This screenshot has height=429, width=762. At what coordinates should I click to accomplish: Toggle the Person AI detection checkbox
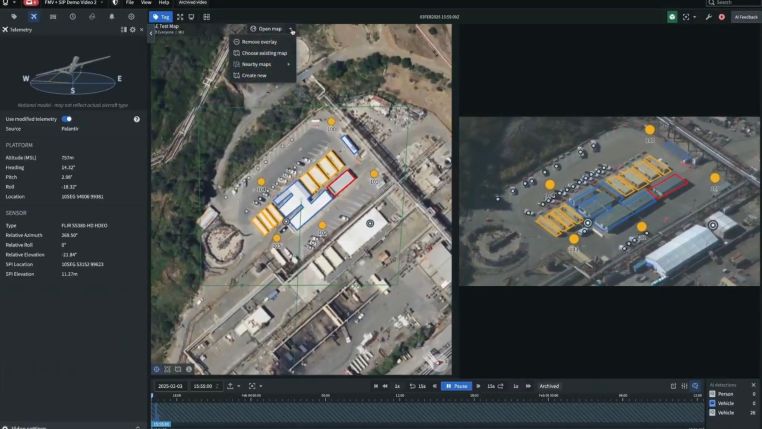[x=713, y=394]
